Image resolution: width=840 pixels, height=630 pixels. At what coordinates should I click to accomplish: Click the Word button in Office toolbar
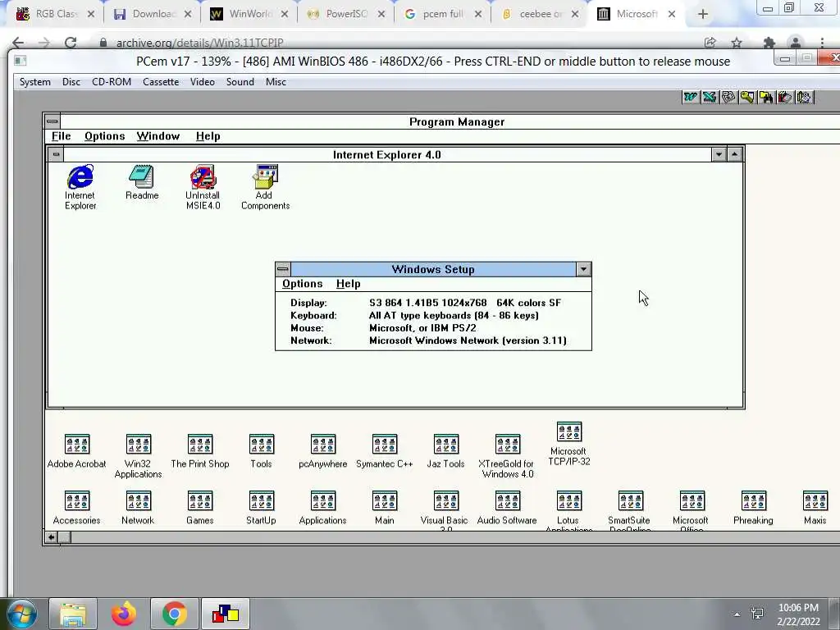[691, 97]
